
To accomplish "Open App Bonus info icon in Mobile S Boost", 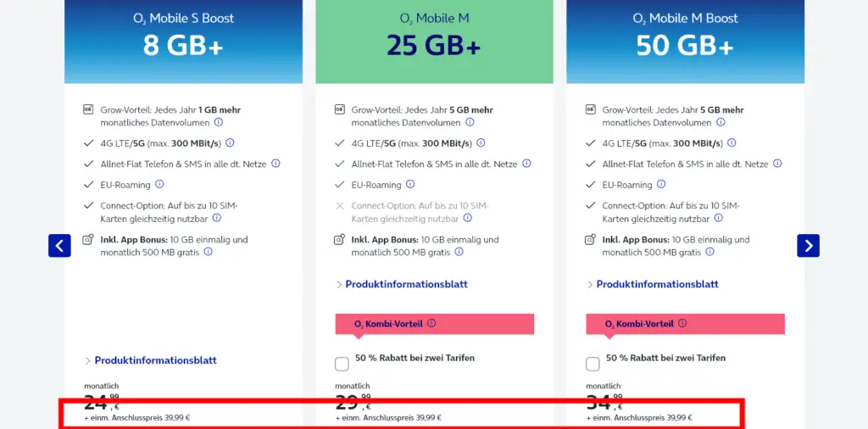I will pos(208,252).
